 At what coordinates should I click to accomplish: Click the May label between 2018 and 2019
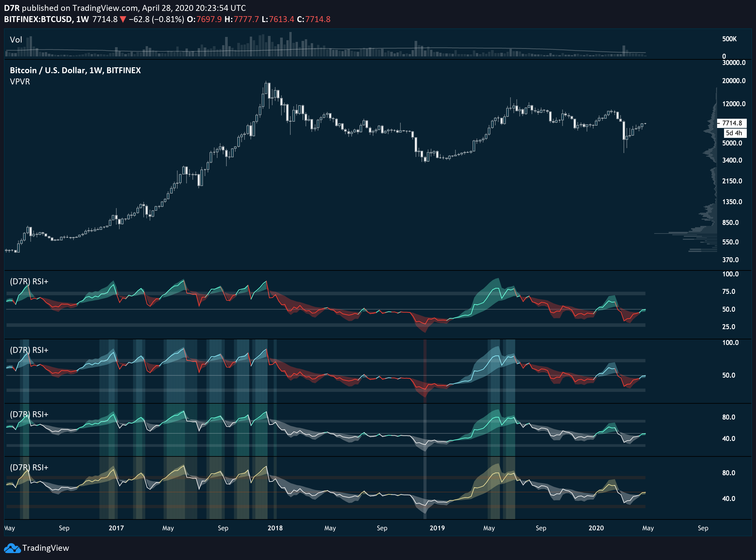pos(330,528)
